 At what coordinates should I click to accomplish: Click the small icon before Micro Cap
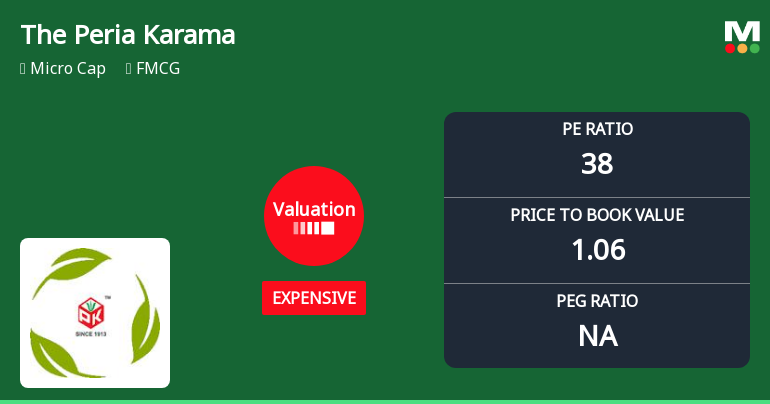click(x=22, y=69)
